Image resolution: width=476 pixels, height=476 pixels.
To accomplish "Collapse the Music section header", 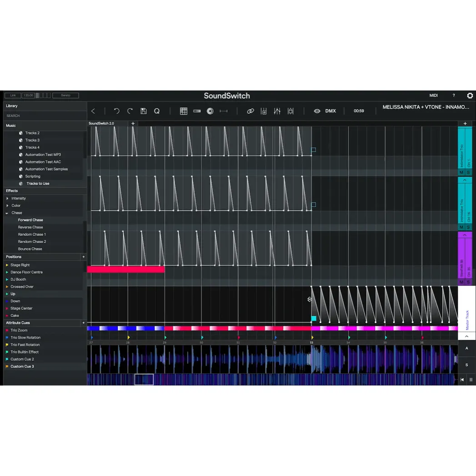I will 45,125.
